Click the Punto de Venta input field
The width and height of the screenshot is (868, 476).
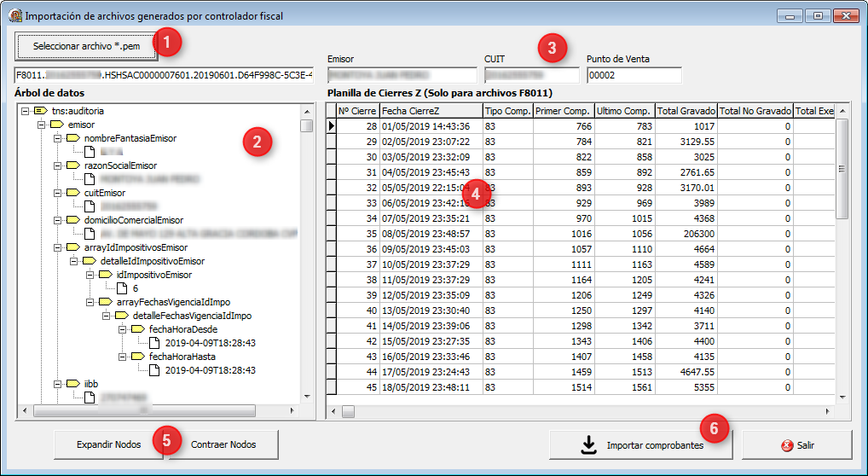(634, 76)
